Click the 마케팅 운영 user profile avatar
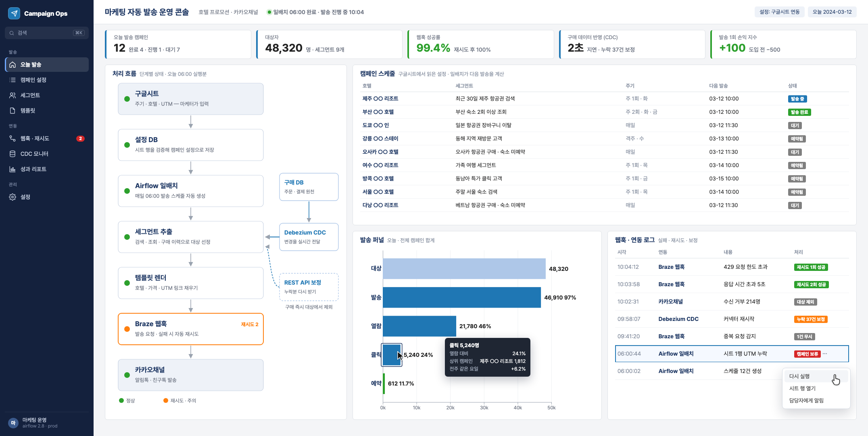The width and height of the screenshot is (868, 436). (x=13, y=423)
